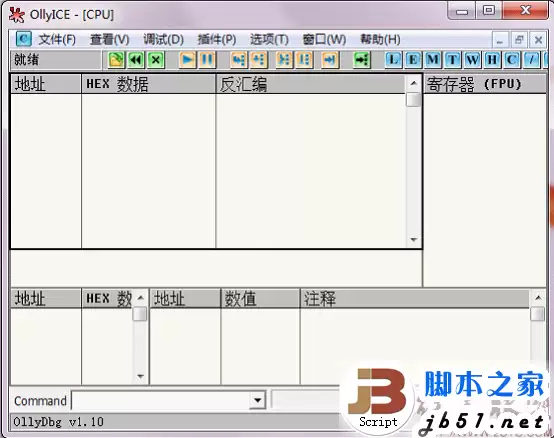
Task: Open Windows list with W button
Action: pyautogui.click(x=472, y=60)
